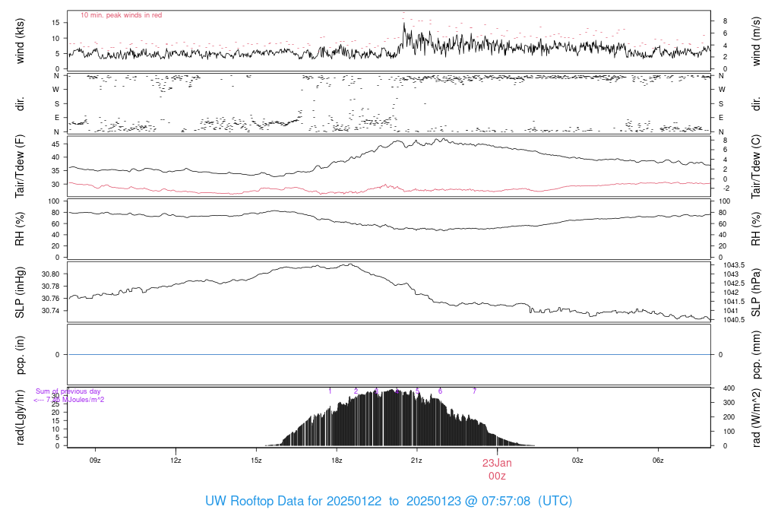The image size is (778, 532).
Task: Select the '12z' time axis tick
Action: click(176, 461)
